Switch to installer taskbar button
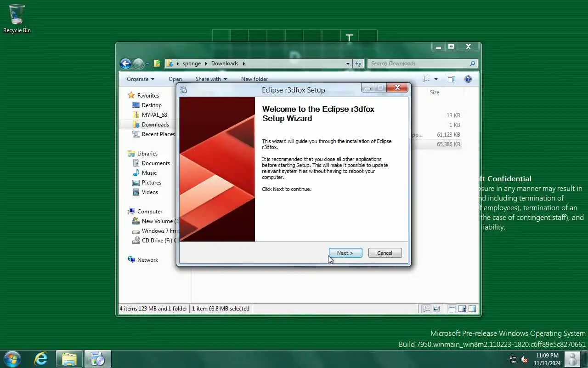Viewport: 588px width, 368px height. (x=98, y=358)
